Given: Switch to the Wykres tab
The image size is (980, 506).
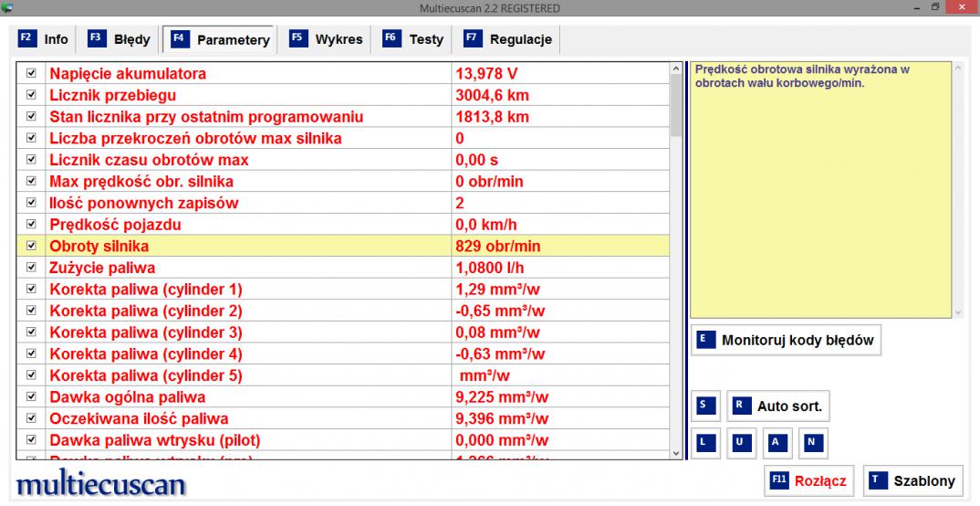Looking at the screenshot, I should [x=327, y=39].
